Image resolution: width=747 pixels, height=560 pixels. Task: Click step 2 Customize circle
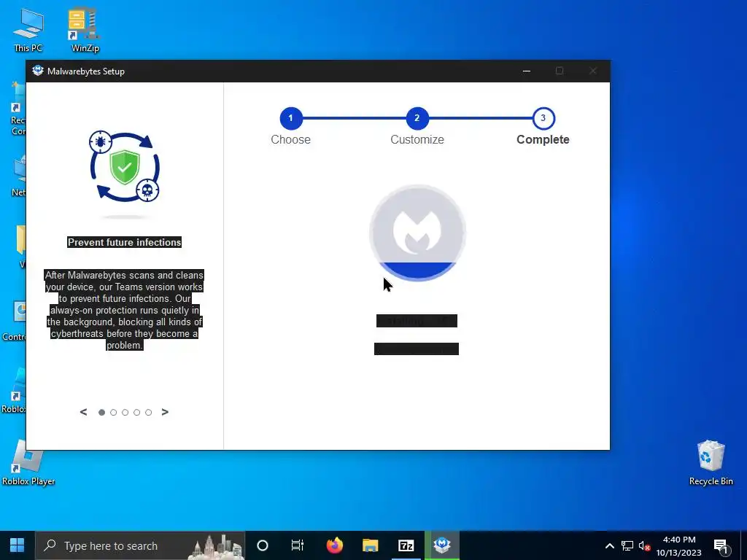click(417, 118)
